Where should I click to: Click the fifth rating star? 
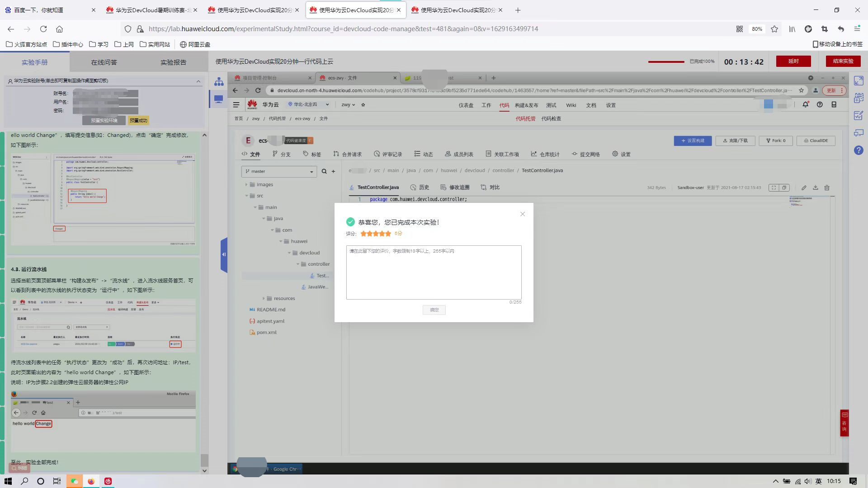click(x=388, y=234)
